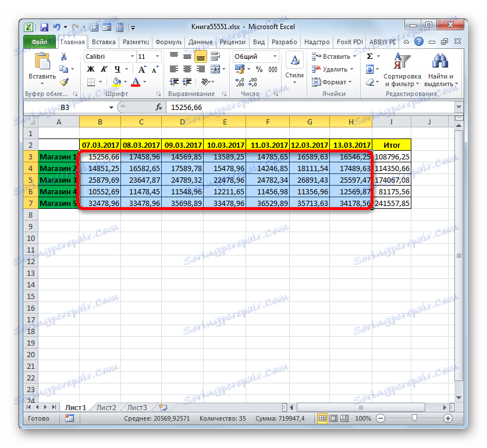487x448 pixels.
Task: Select row header 10
Action: (31, 239)
